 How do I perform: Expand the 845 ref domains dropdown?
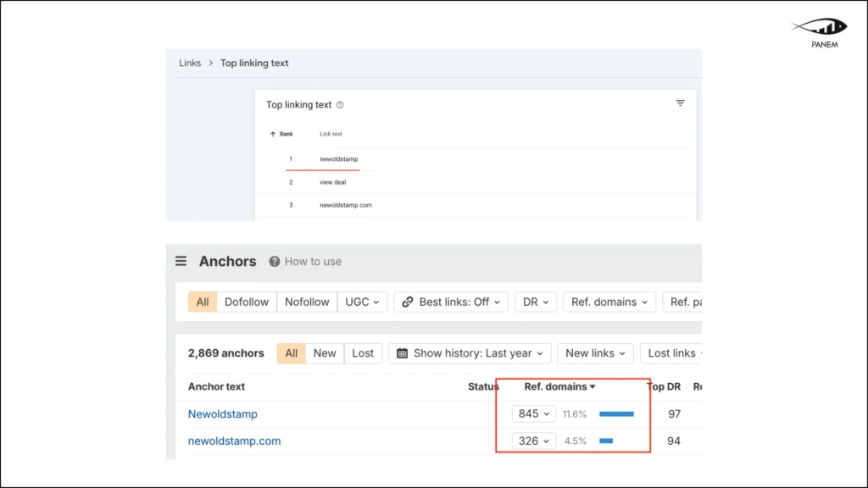[x=534, y=413]
